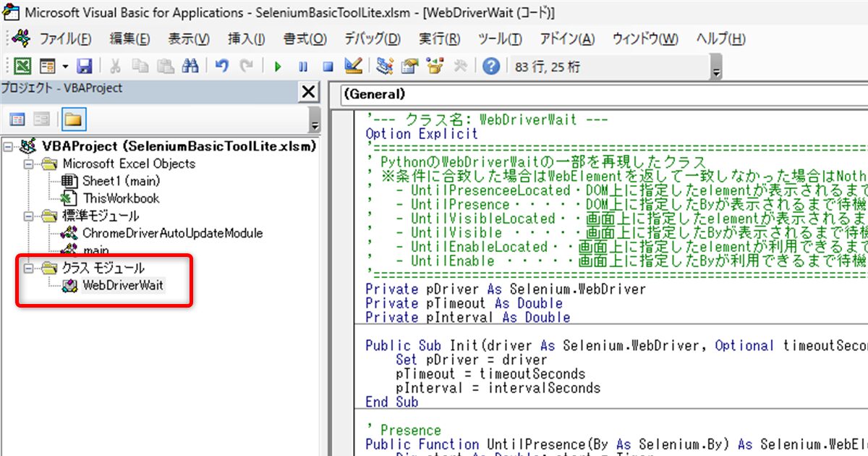The image size is (868, 456).
Task: Open the ウィンドウ(W) menu
Action: 645,38
